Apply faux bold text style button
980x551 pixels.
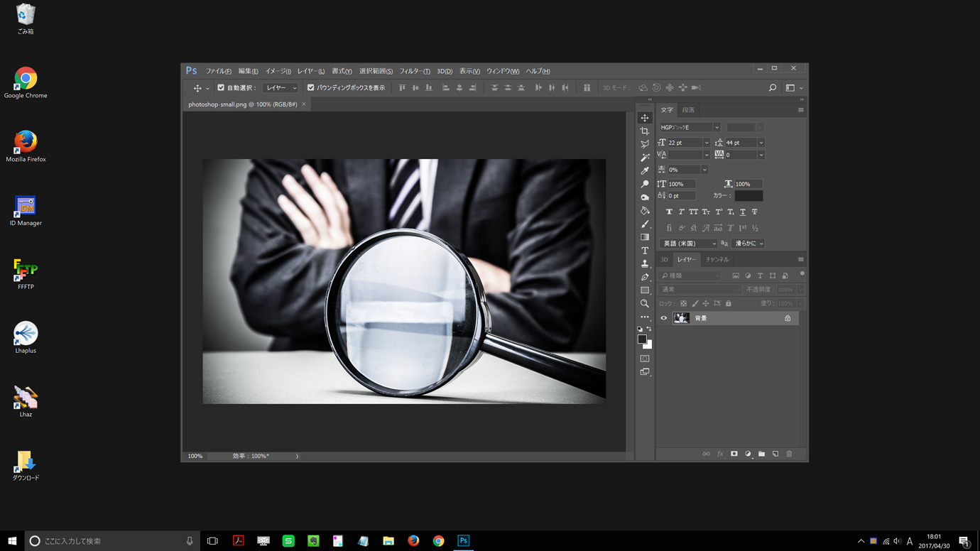669,212
